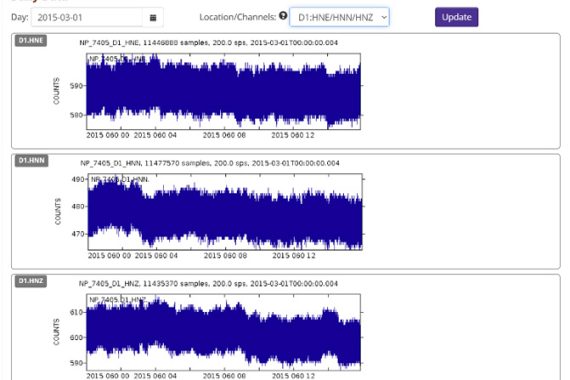This screenshot has width=570, height=380.
Task: Click the Location/Channels help question icon
Action: coord(283,16)
